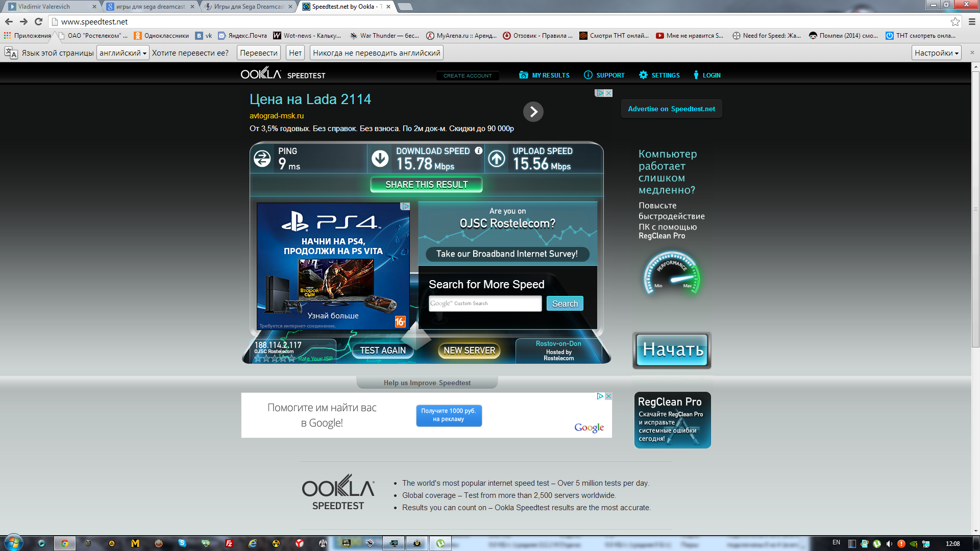Click the Rostov-on-Don server name

558,344
